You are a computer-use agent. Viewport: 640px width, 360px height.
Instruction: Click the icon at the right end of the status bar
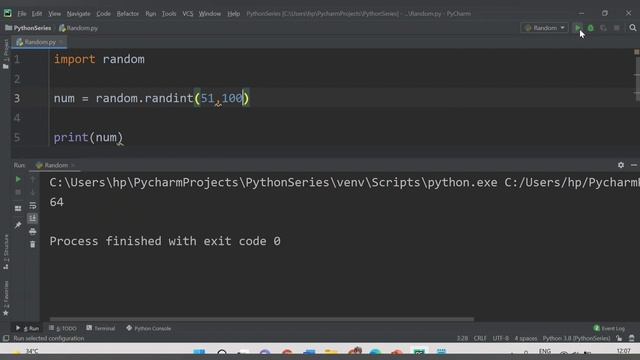point(632,338)
